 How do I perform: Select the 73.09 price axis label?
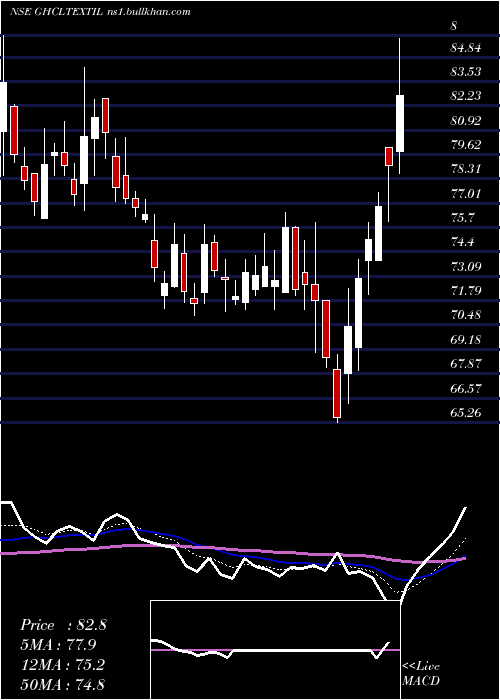coord(466,267)
